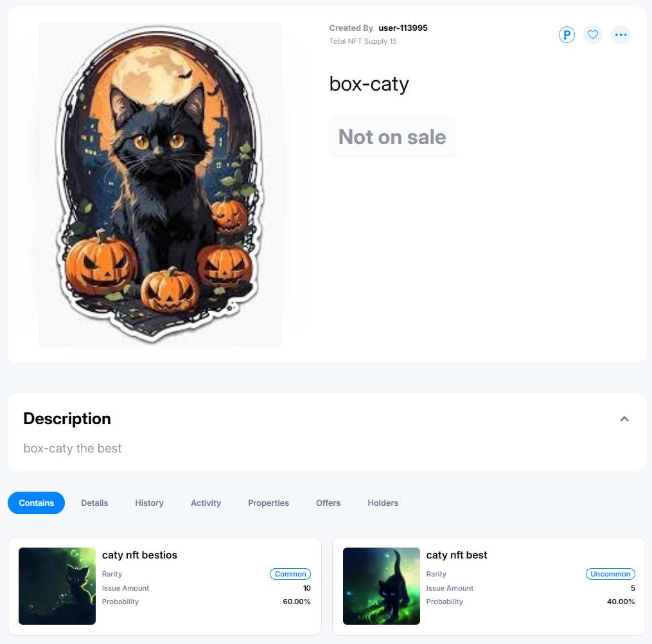Click the Not on sale button
This screenshot has height=644, width=652.
click(392, 137)
